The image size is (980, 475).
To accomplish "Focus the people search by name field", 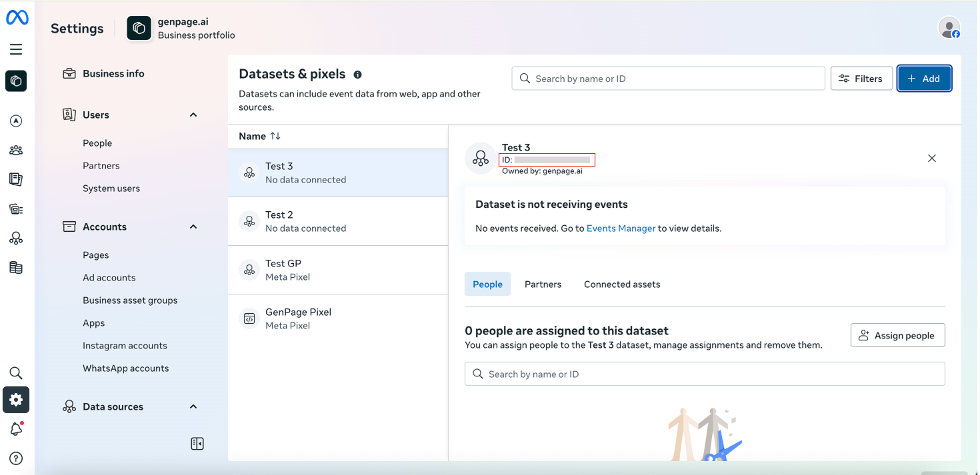I will [705, 374].
